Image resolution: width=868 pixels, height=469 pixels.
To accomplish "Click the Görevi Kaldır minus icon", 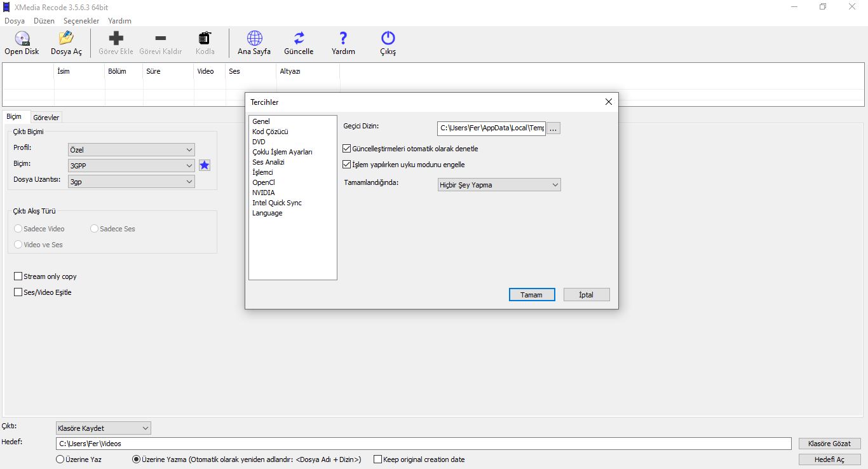I will click(x=161, y=38).
